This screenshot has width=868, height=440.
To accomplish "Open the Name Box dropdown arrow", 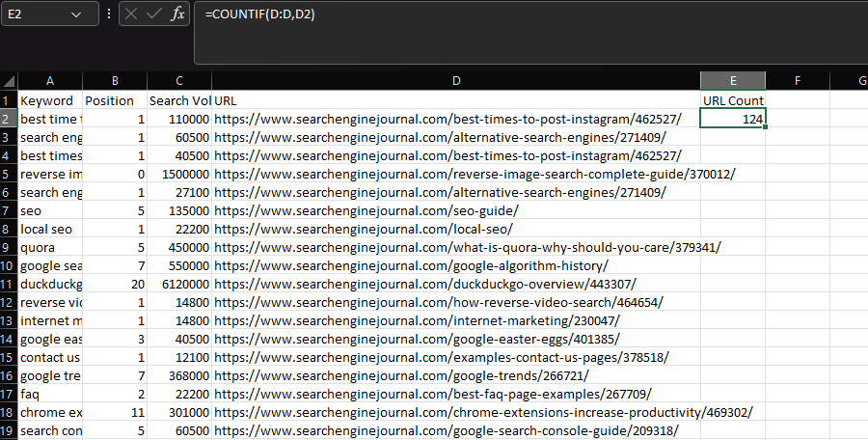I will click(76, 14).
